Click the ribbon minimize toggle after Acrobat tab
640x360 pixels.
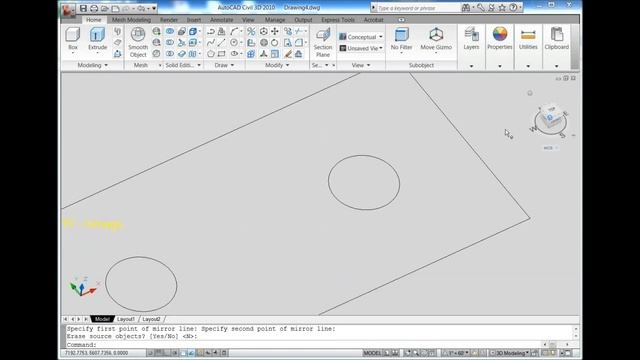(402, 20)
